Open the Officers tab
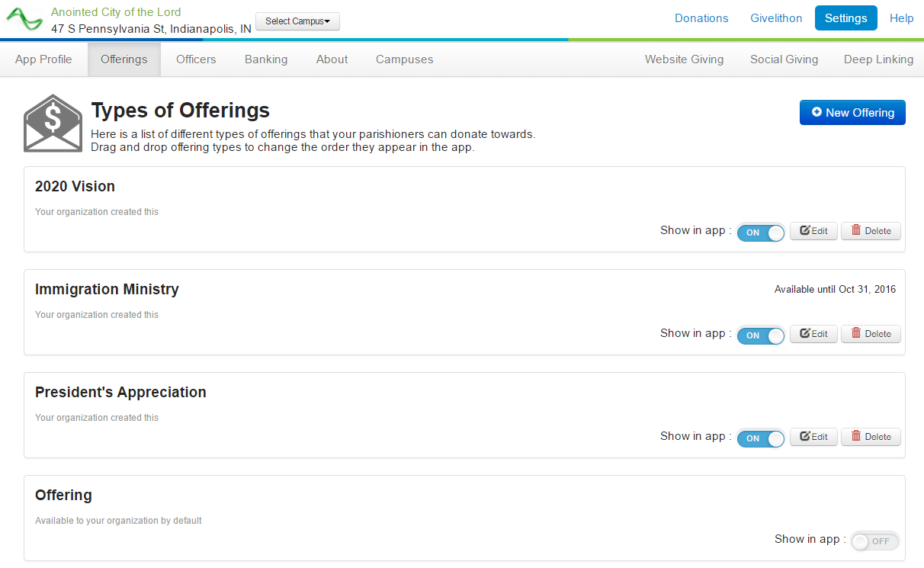 coord(196,59)
